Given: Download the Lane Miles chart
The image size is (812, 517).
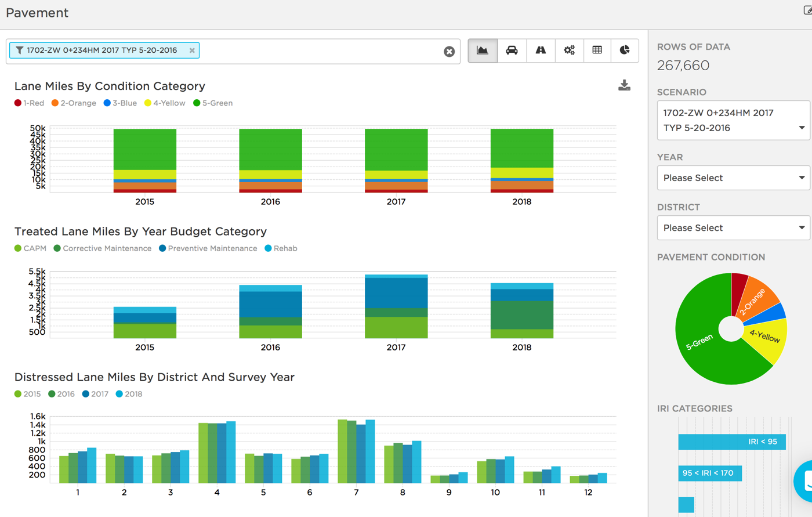Looking at the screenshot, I should [x=624, y=86].
